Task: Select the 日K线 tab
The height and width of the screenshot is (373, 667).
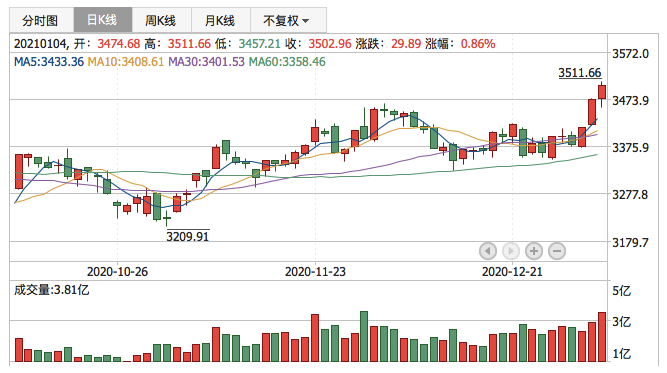Action: (x=103, y=20)
